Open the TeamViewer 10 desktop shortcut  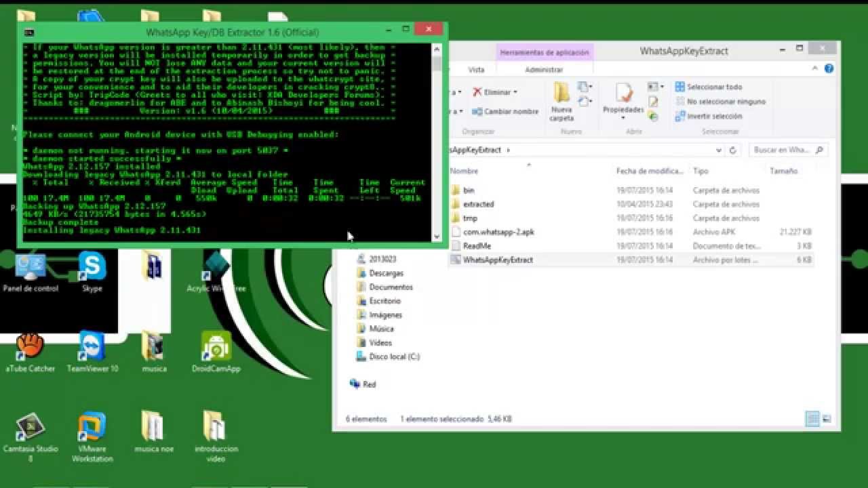point(92,353)
